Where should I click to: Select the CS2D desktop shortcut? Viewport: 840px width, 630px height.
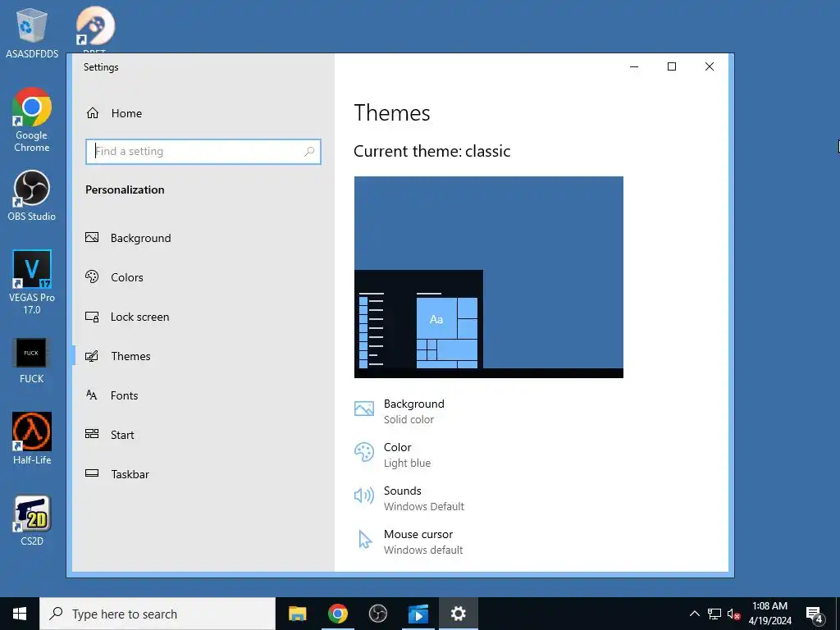tap(32, 521)
